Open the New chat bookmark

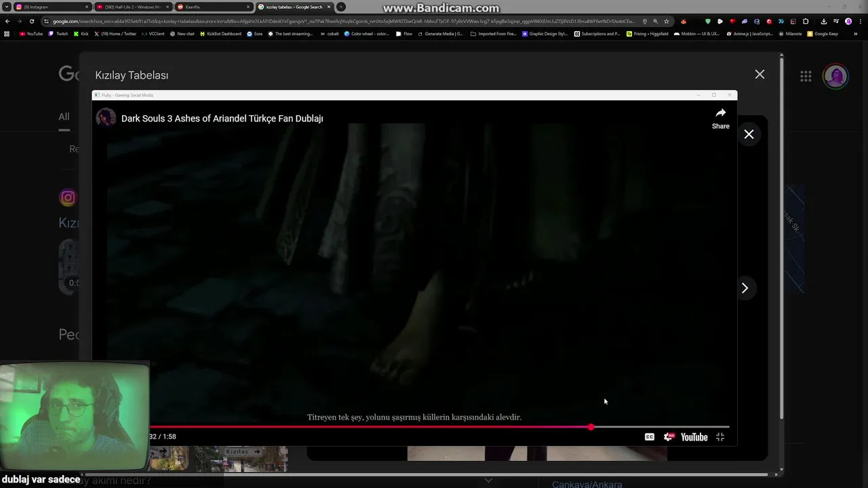pos(182,34)
